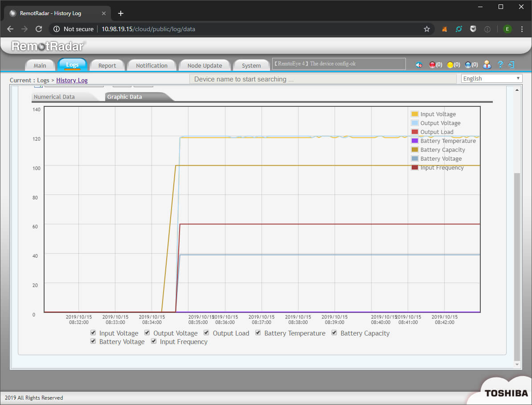532x405 pixels.
Task: Click the device name search field
Action: tap(323, 79)
